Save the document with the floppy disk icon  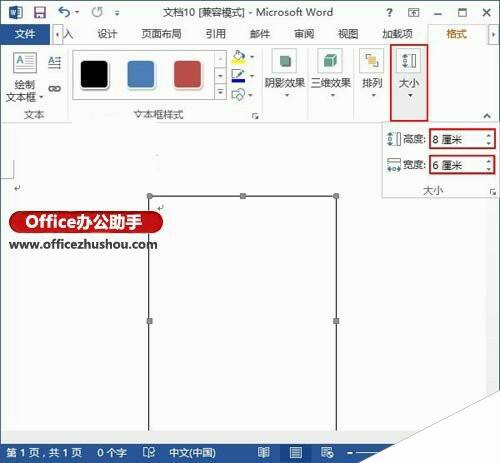(40, 13)
